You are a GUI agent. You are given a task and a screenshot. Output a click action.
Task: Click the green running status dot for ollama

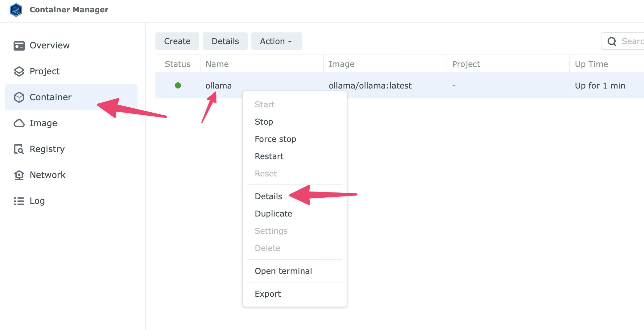[178, 85]
